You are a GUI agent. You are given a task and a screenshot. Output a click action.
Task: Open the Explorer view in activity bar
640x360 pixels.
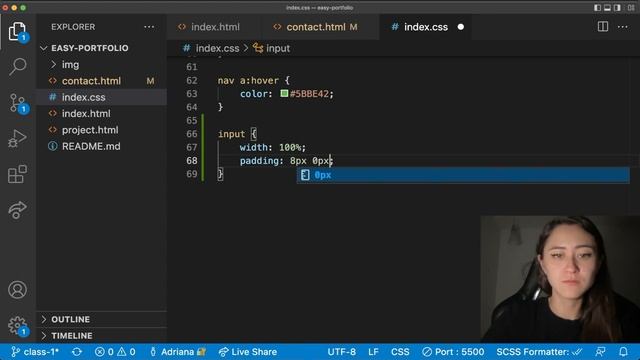pyautogui.click(x=17, y=31)
